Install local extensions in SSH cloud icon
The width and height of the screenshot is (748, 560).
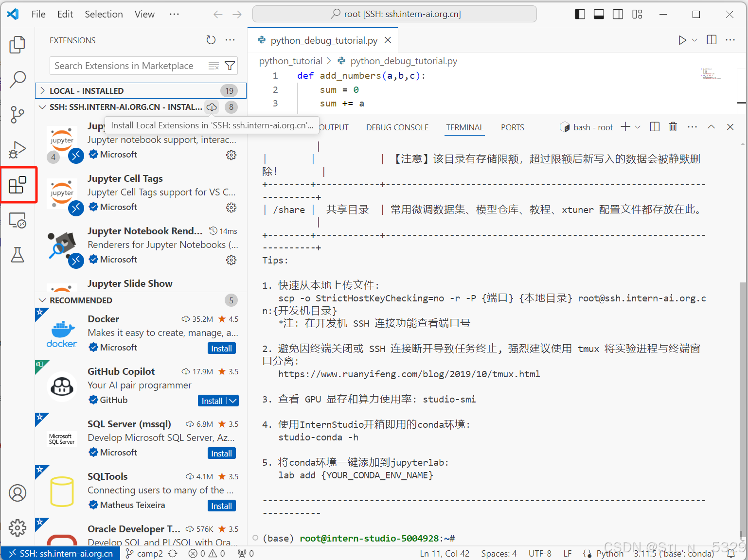[x=212, y=107]
